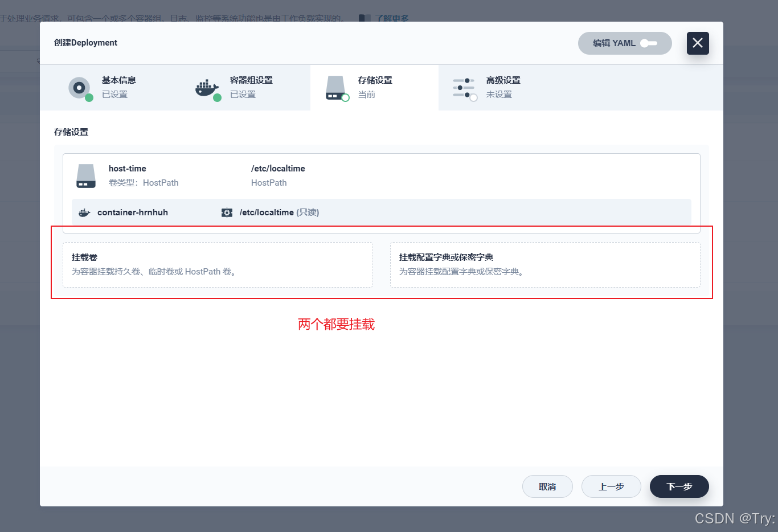
Task: Click the Basic Info step circle icon
Action: point(80,87)
